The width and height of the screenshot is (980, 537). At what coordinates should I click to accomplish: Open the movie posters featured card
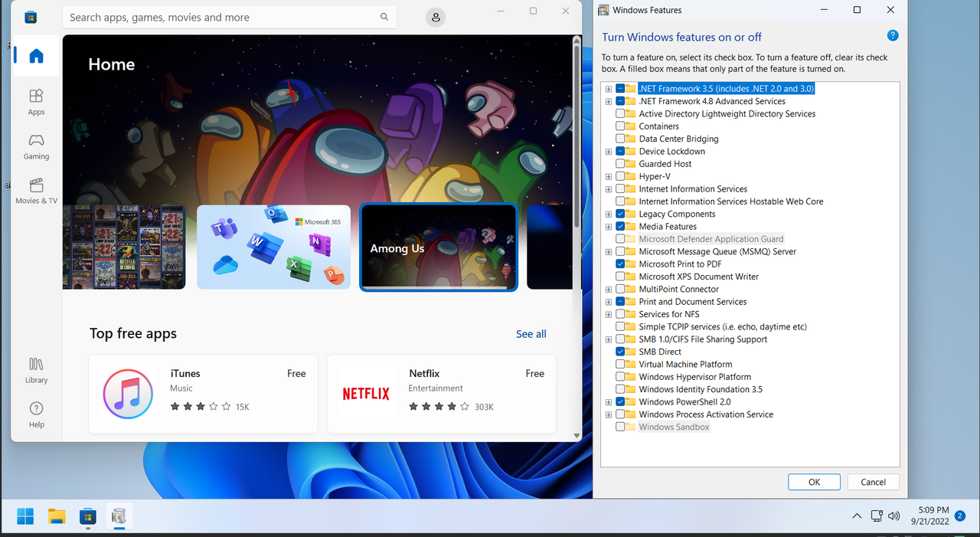point(124,247)
